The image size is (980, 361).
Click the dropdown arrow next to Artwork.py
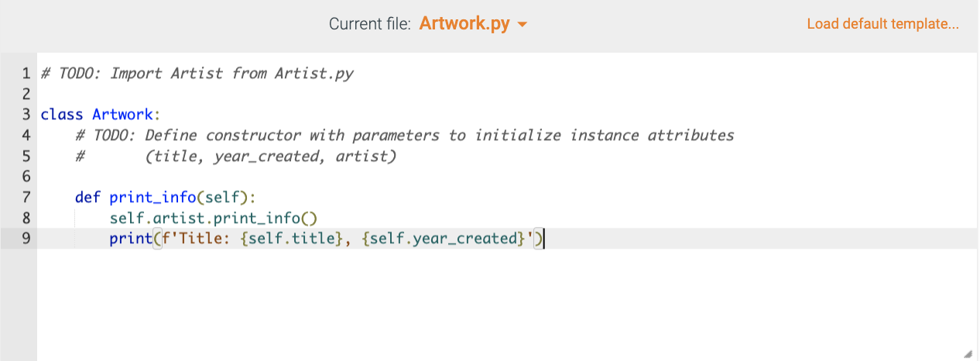[522, 25]
